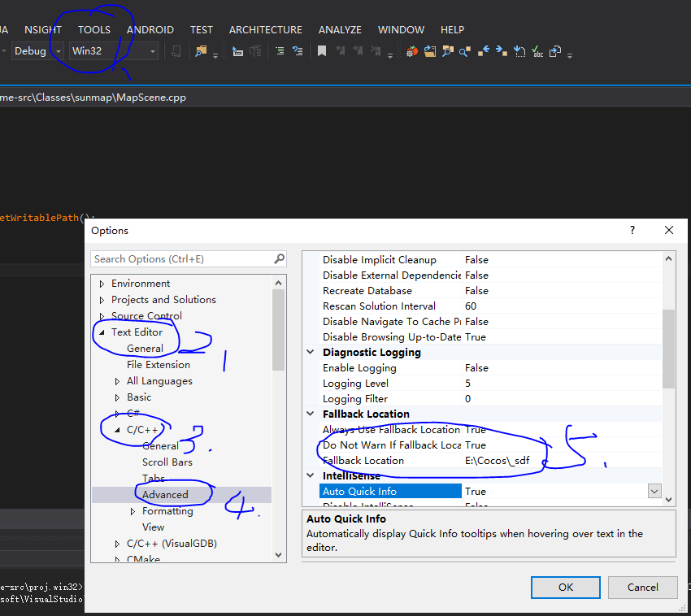Image resolution: width=691 pixels, height=616 pixels.
Task: Open Visual Assist tomato options icon
Action: click(x=411, y=51)
